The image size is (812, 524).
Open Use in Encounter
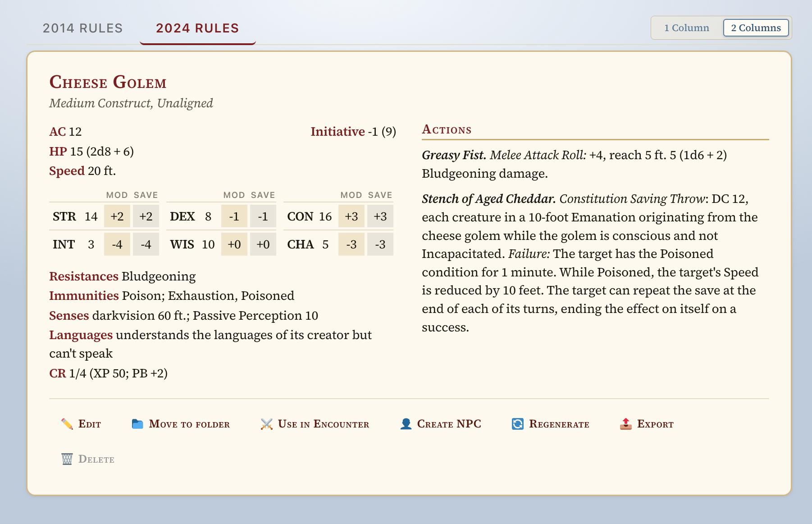point(324,424)
